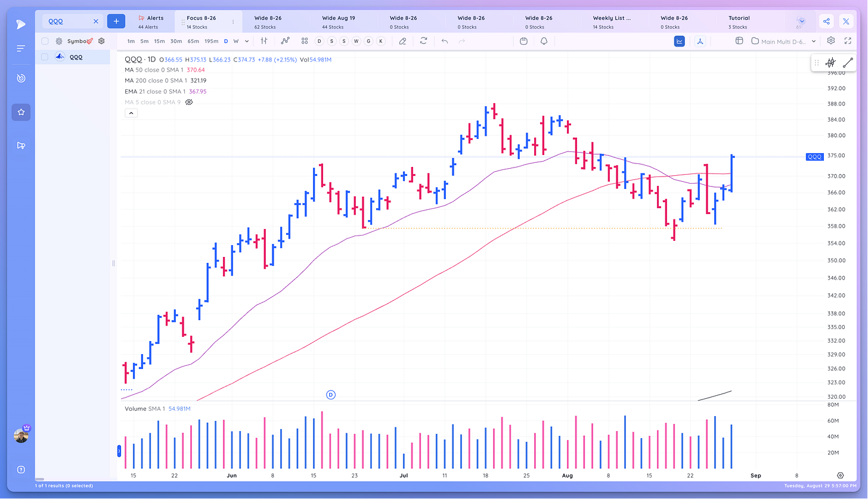Select the 5m timeframe
This screenshot has width=868, height=499.
pos(144,41)
